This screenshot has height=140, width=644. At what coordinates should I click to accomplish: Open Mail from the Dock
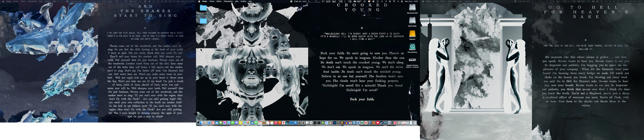click(x=217, y=123)
